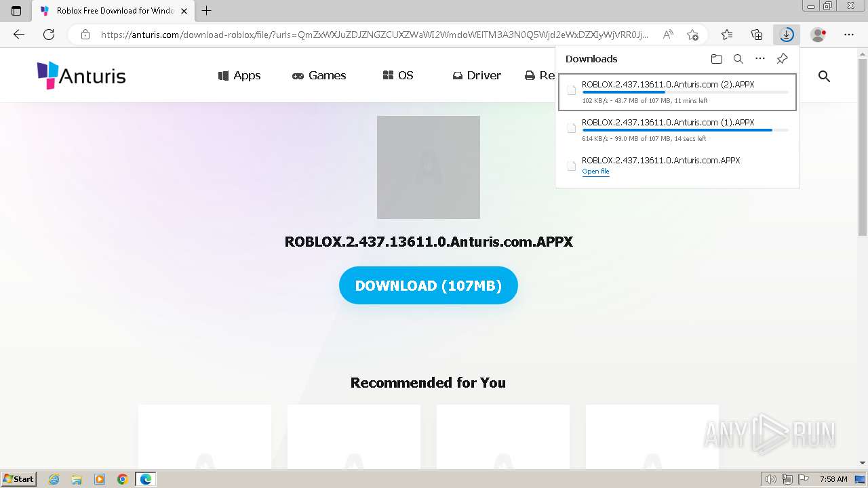The height and width of the screenshot is (488, 868).
Task: Open the volume tray icon
Action: click(x=771, y=479)
